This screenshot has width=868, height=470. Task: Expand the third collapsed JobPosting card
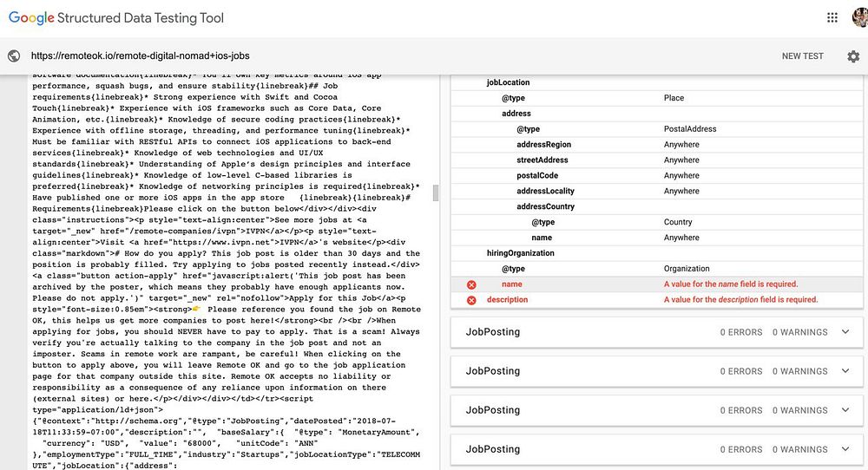click(657, 410)
